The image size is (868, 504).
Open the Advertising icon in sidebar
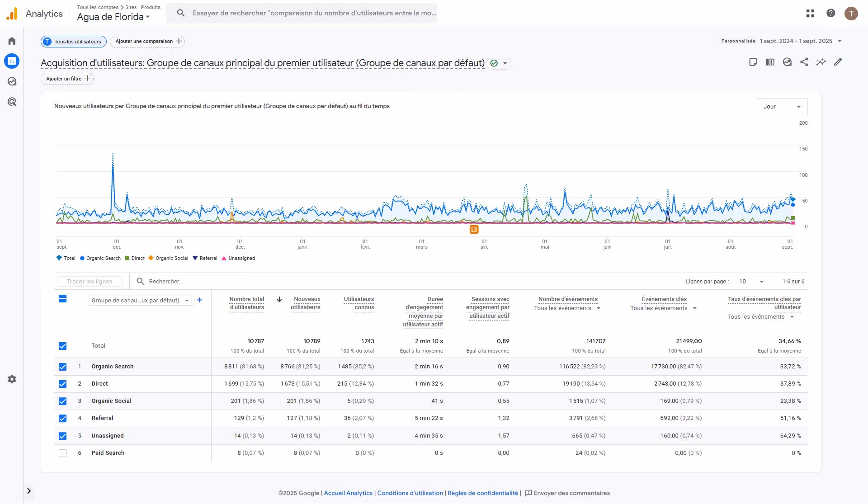click(12, 102)
